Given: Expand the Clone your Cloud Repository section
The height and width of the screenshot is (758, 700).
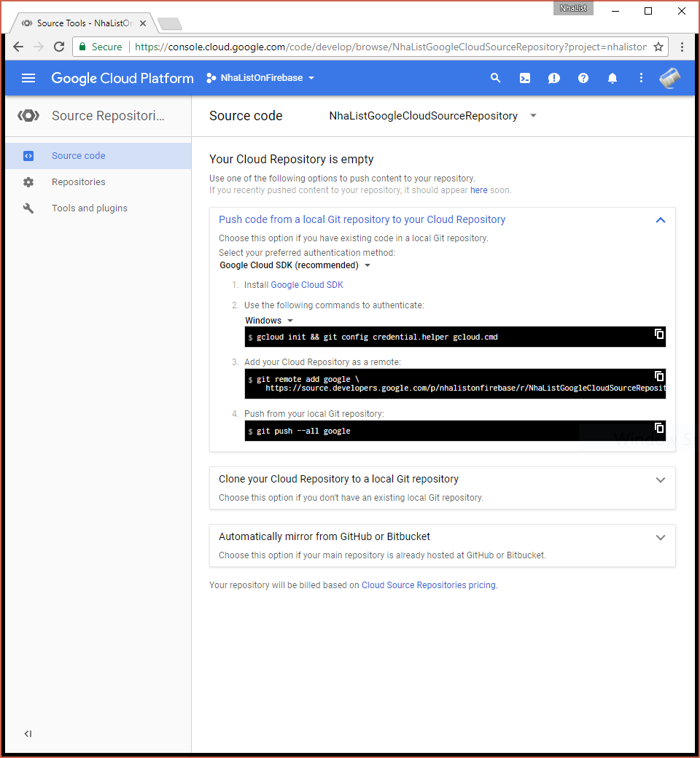Looking at the screenshot, I should click(x=661, y=480).
